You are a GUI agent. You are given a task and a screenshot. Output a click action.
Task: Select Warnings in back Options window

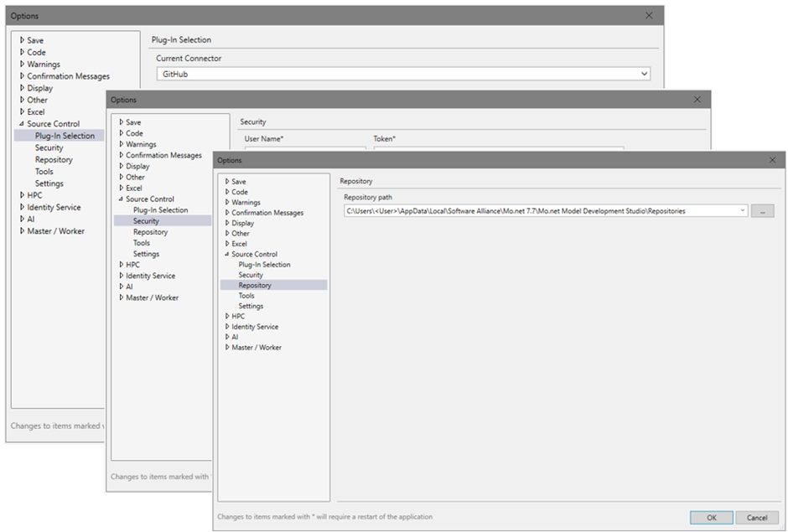[44, 65]
